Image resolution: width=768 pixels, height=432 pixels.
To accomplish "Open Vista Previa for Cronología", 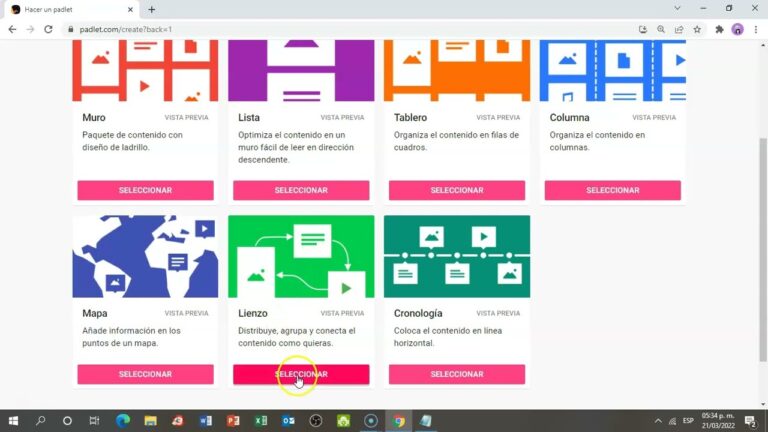I will point(498,313).
